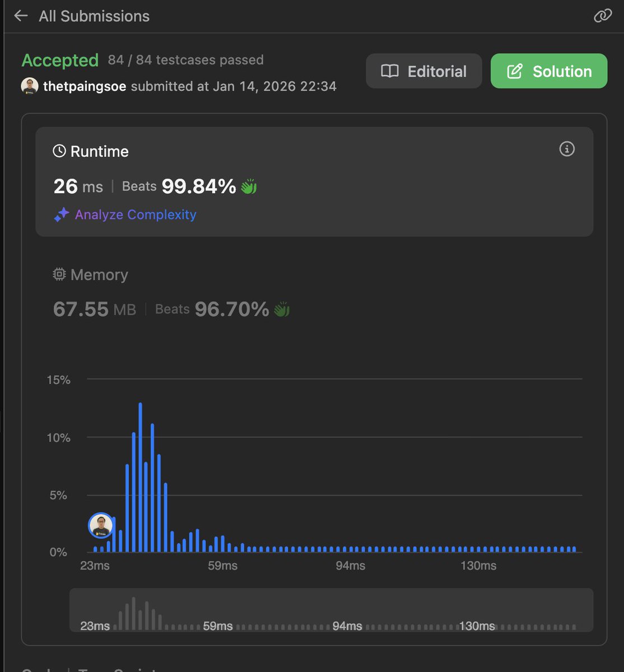Viewport: 624px width, 672px height.
Task: Click the 15% y-axis label
Action: point(58,380)
